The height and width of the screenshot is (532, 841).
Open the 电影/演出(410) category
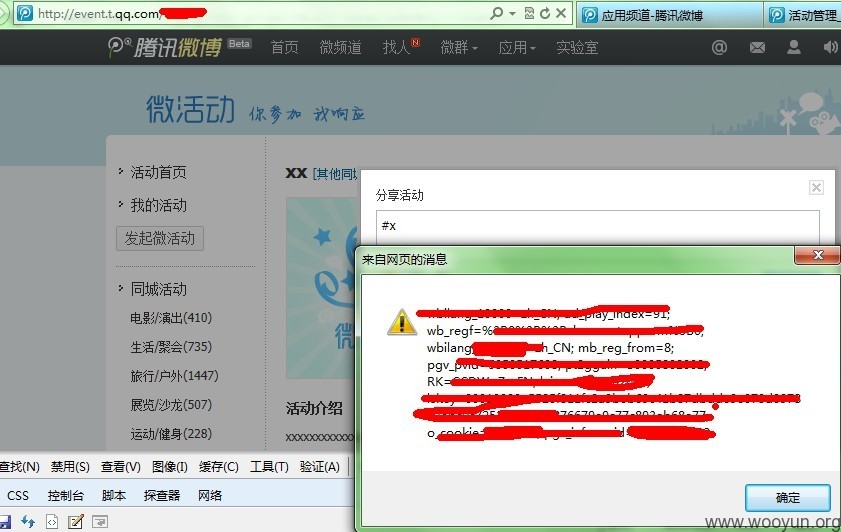pyautogui.click(x=171, y=317)
